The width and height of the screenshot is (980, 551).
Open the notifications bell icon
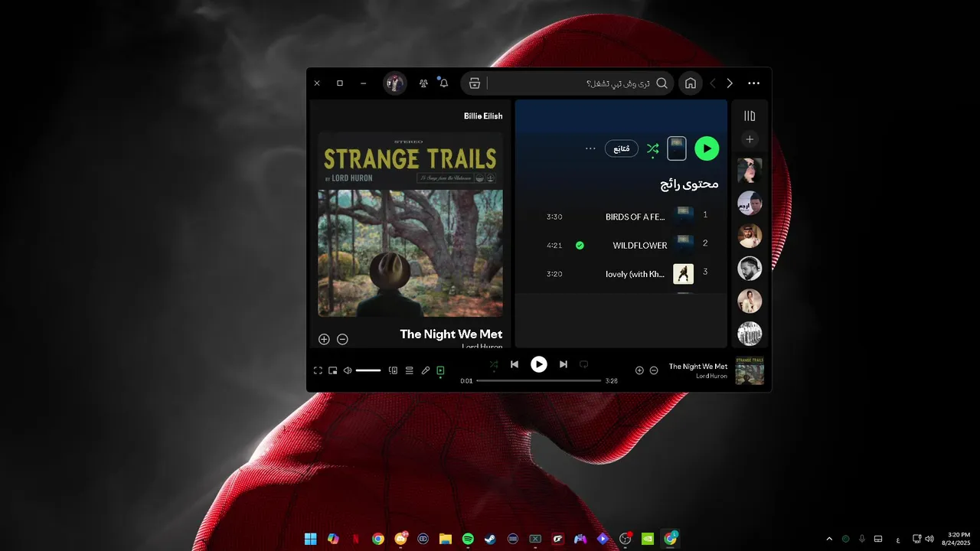[443, 83]
